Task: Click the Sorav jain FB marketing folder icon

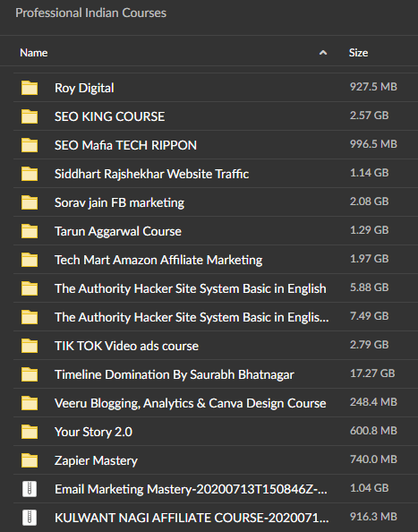Action: (30, 202)
